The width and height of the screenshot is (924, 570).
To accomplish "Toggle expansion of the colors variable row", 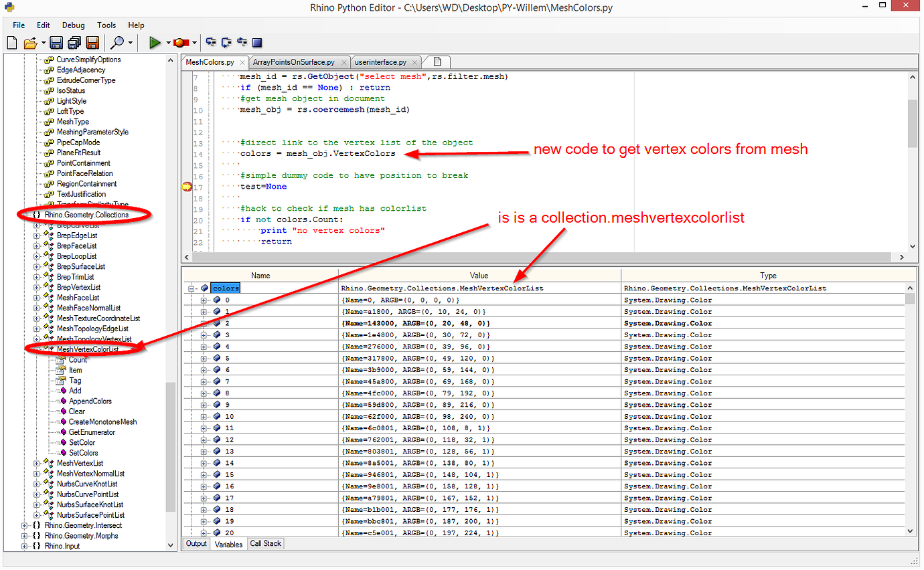I will point(192,288).
